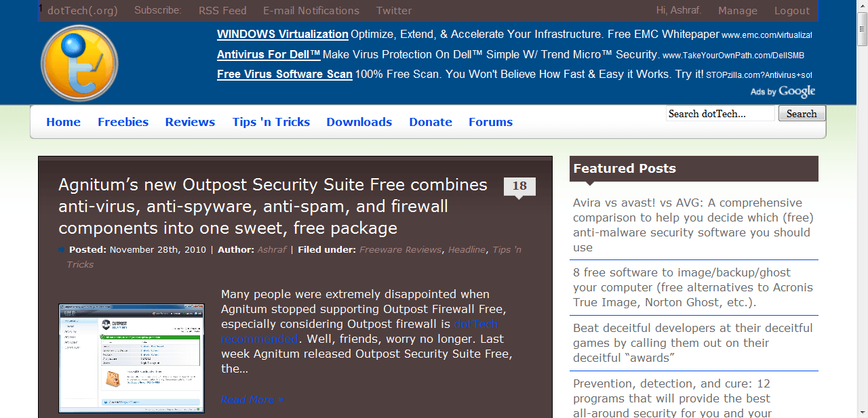Open the RSS Feed link
This screenshot has width=868, height=418.
222,10
